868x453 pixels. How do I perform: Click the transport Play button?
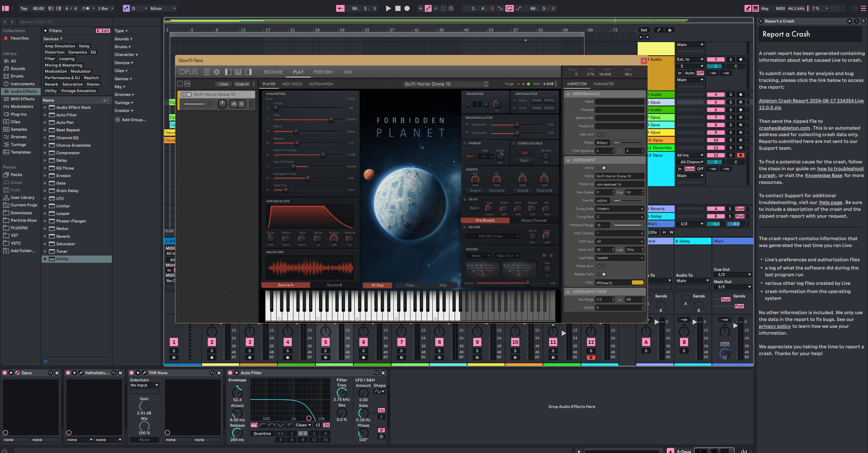388,9
